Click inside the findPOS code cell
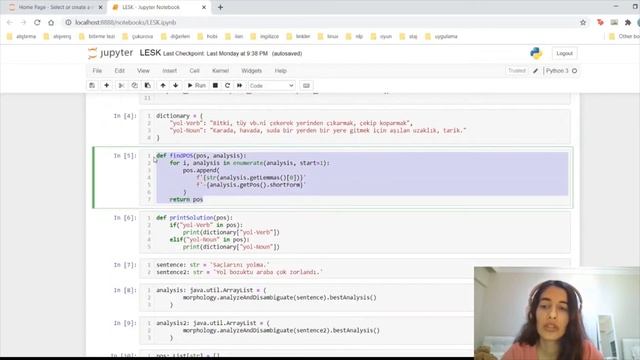 pos(355,178)
